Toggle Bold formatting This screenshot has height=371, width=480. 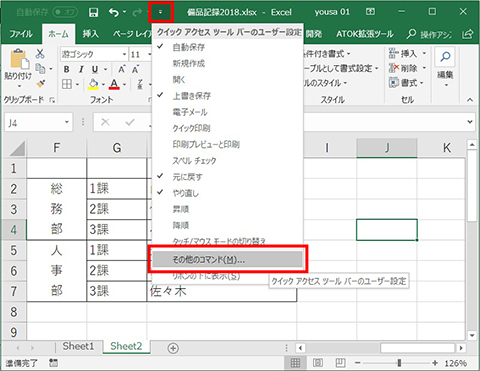[66, 69]
